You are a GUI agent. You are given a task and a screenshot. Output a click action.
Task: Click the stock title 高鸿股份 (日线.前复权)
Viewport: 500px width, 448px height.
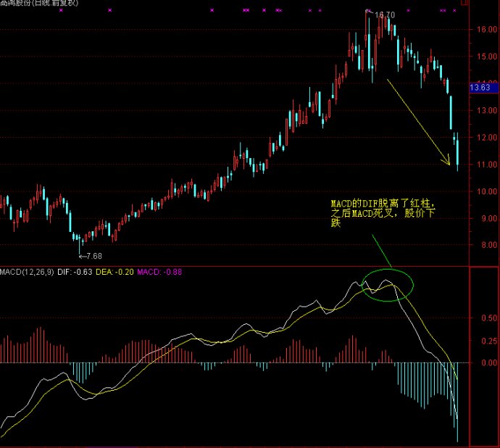[x=40, y=4]
